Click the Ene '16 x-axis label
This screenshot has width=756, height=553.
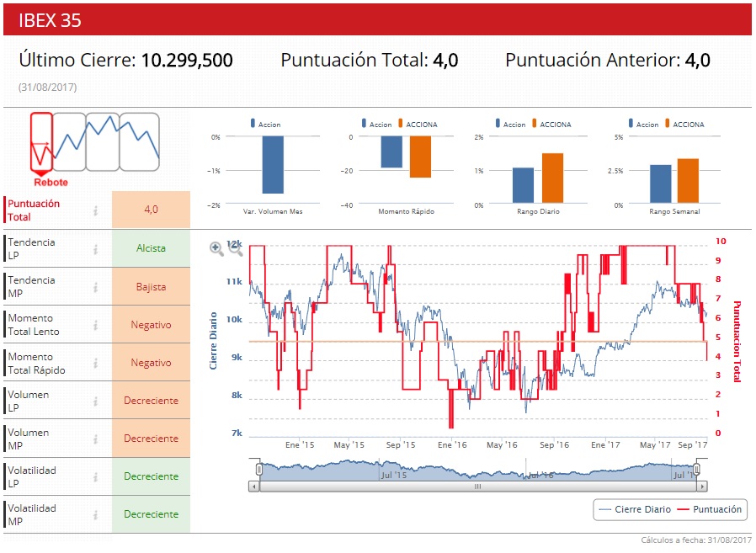pos(452,445)
